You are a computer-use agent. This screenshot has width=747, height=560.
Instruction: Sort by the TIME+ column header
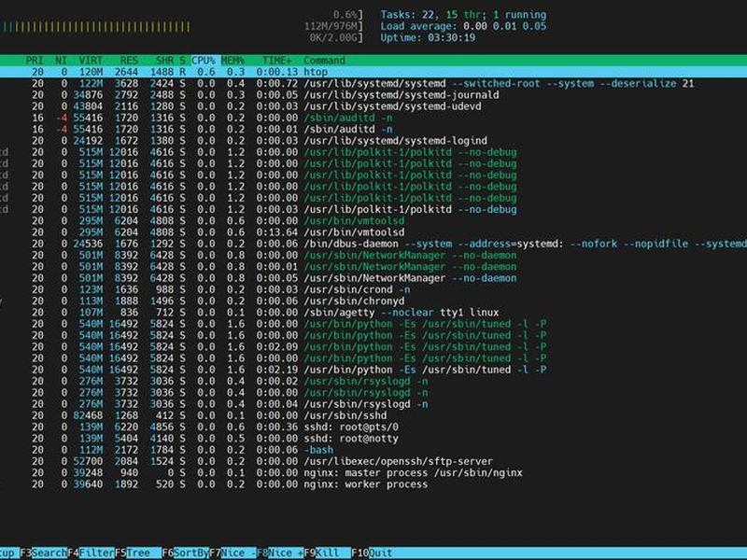pyautogui.click(x=276, y=61)
